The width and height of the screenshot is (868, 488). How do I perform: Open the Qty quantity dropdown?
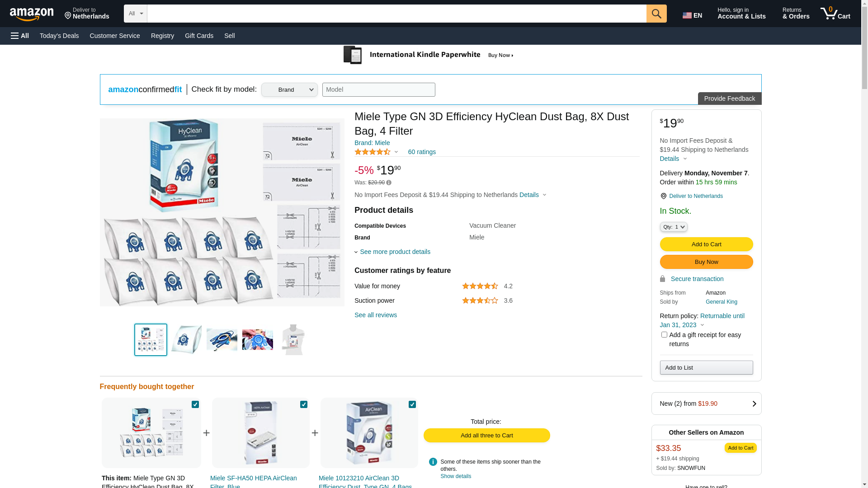point(673,227)
